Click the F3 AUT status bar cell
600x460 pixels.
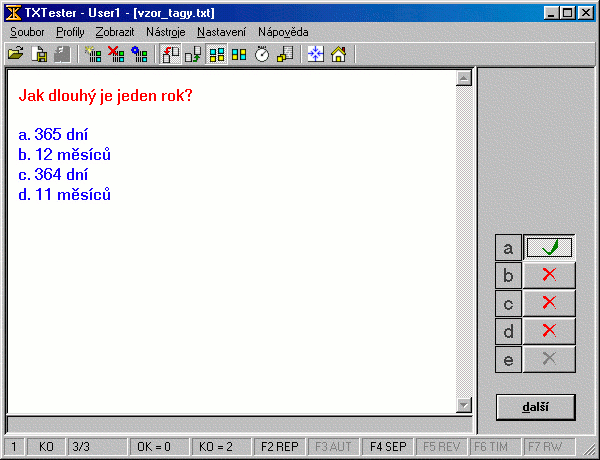333,447
